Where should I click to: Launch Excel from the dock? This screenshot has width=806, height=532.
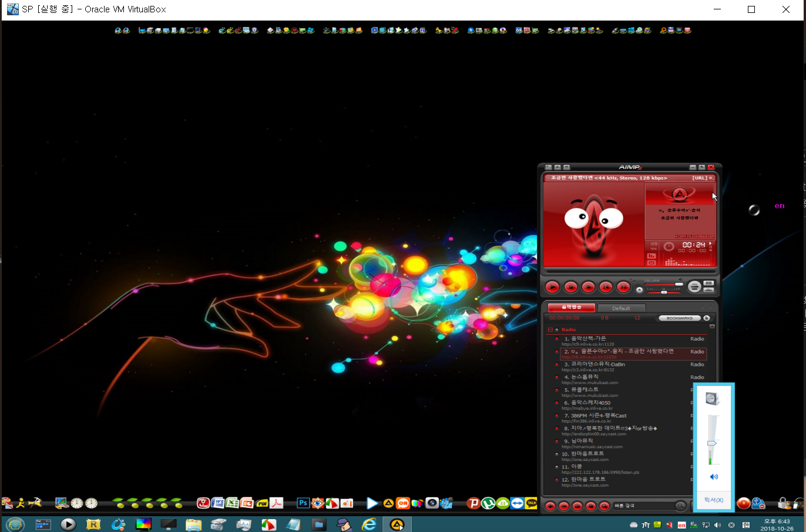pyautogui.click(x=233, y=503)
